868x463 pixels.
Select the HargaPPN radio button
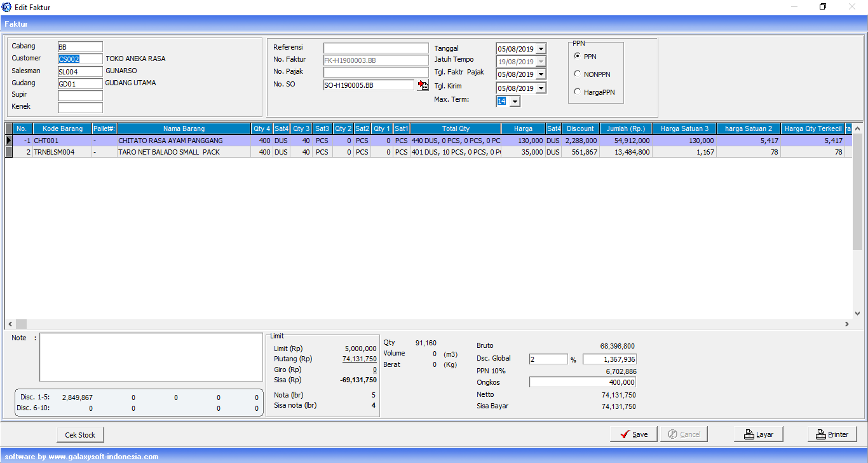[x=578, y=92]
